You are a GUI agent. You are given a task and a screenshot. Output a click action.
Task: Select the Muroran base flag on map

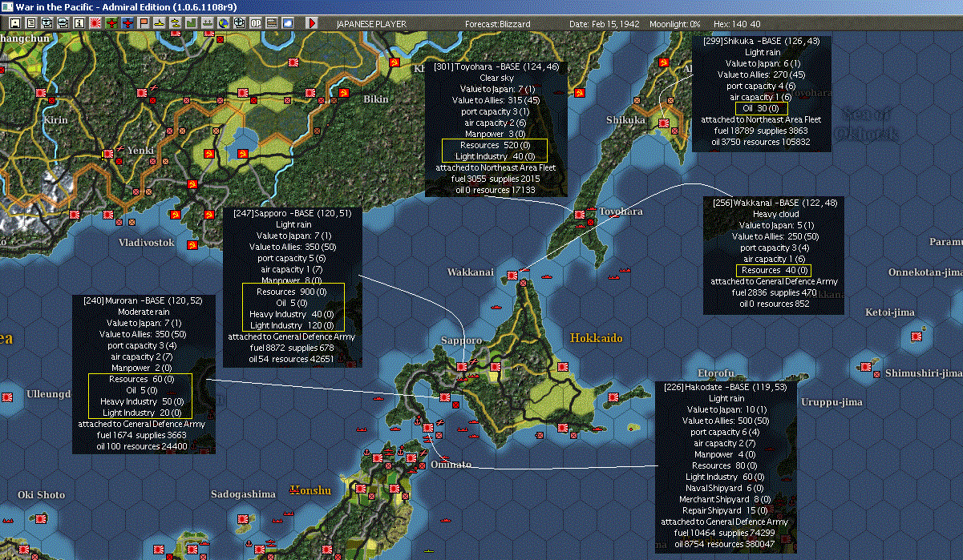[445, 397]
